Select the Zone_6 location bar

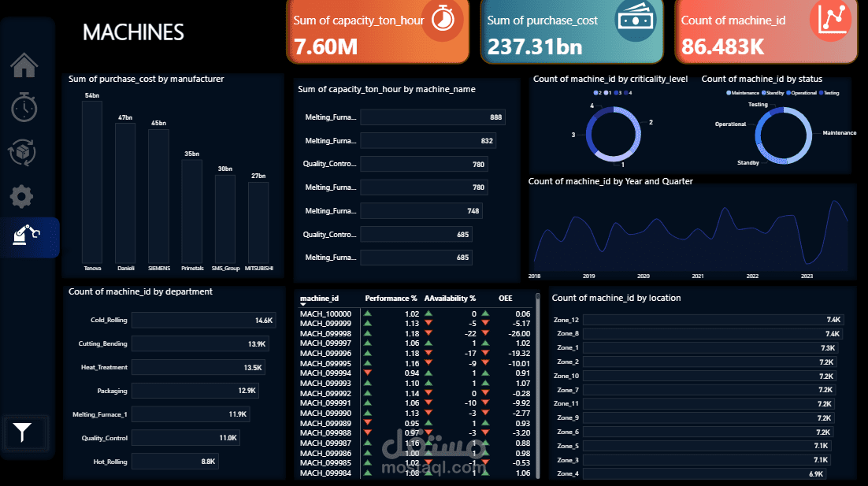click(x=708, y=432)
